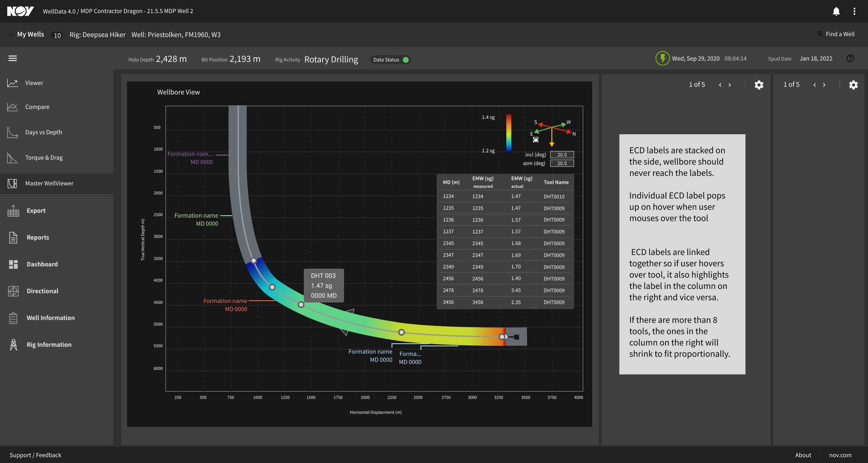Focus the Find a Well search field
Viewport: 868px width, 463px height.
coord(840,34)
